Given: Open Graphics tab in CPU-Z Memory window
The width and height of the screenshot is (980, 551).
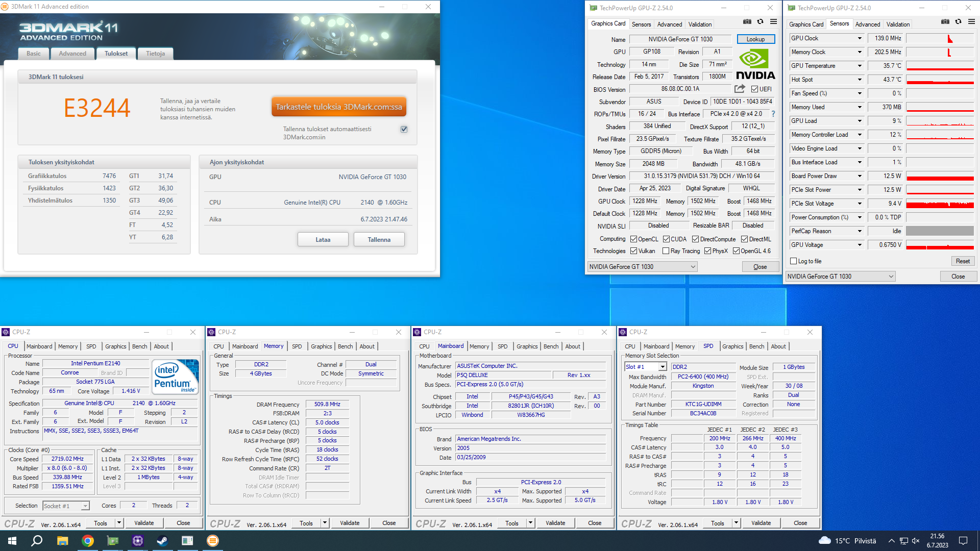Looking at the screenshot, I should (x=322, y=346).
